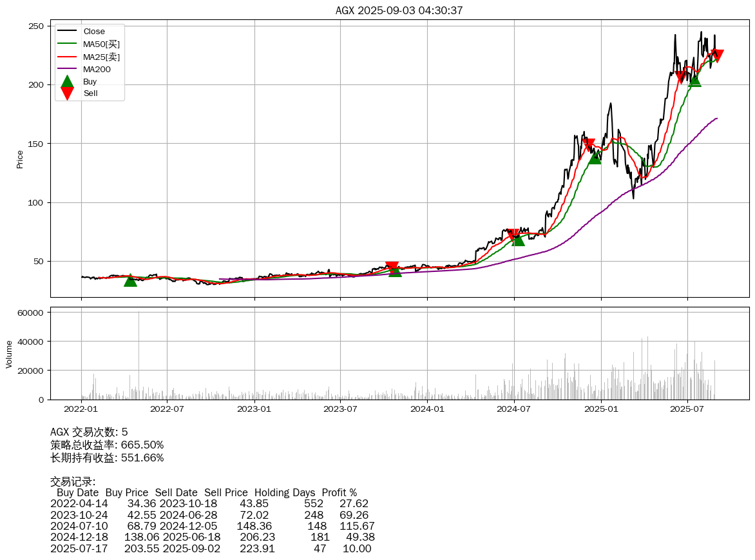Viewport: 755px width, 560px height.
Task: Select the December 2024 red Sell marker
Action: (x=588, y=145)
